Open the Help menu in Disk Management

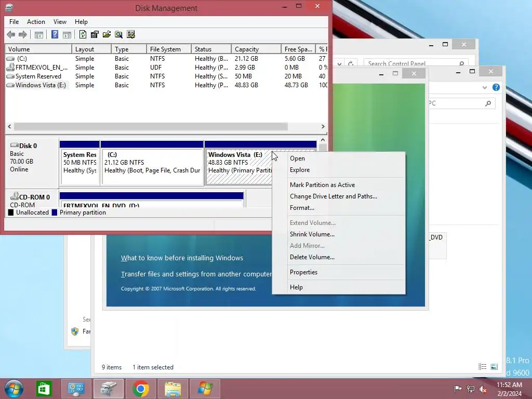click(x=81, y=22)
